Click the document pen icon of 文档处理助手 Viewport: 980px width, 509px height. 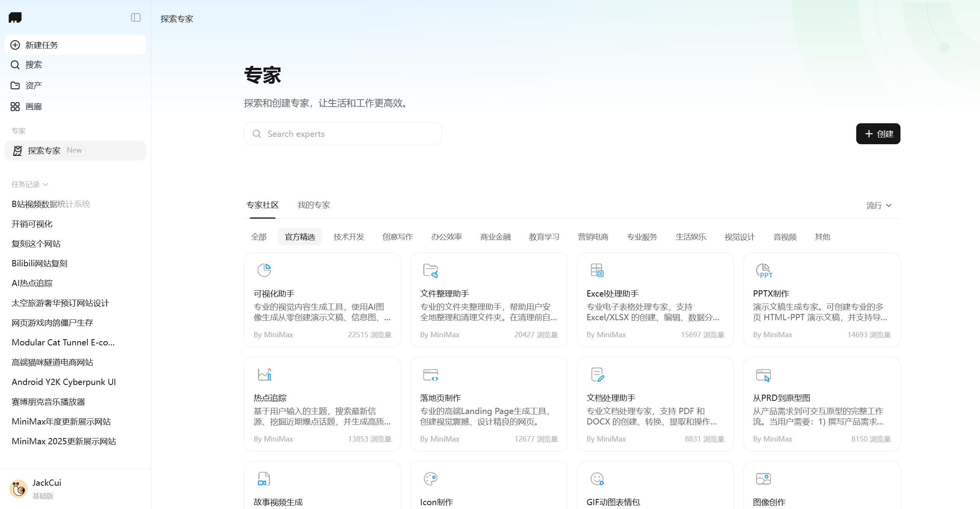597,374
